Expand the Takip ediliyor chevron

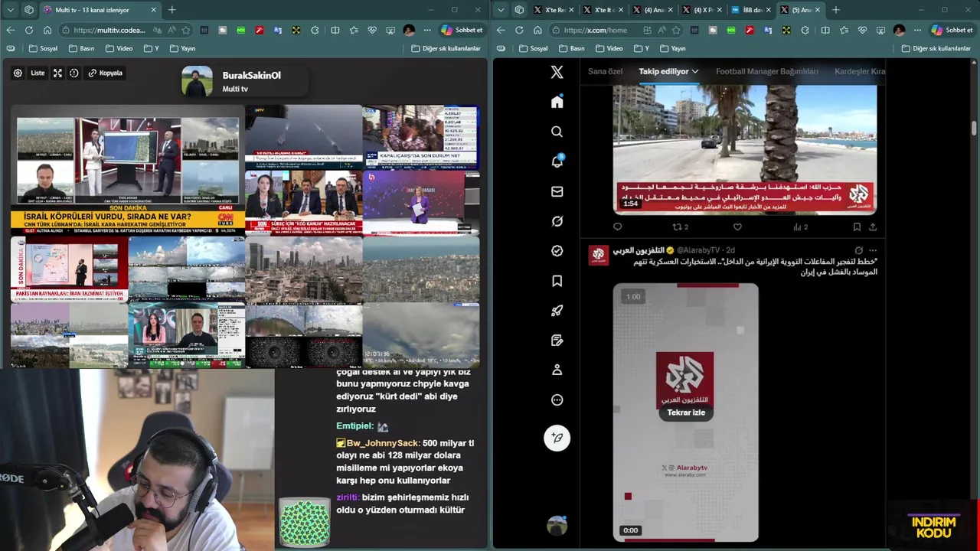click(695, 71)
